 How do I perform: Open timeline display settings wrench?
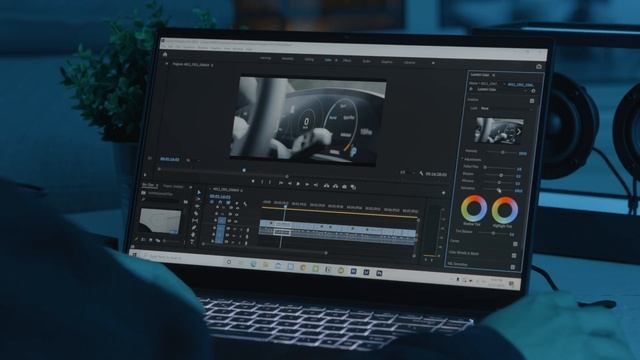coord(245,204)
